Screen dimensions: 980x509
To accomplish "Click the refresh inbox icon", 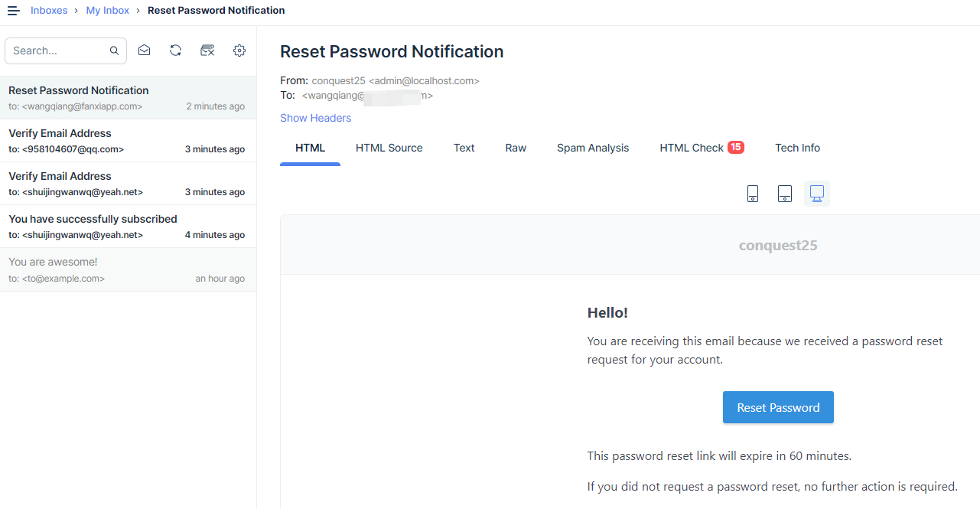I will click(176, 51).
